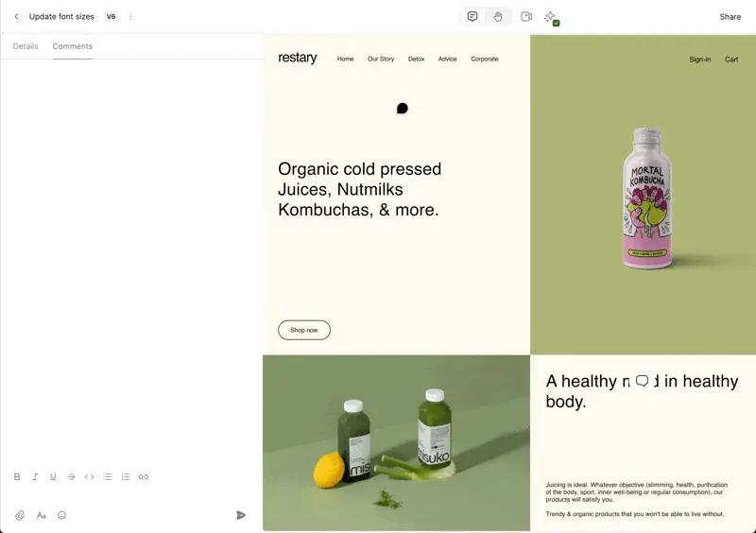Open the three-dot more options menu
Viewport: 756px width, 533px height.
click(130, 16)
